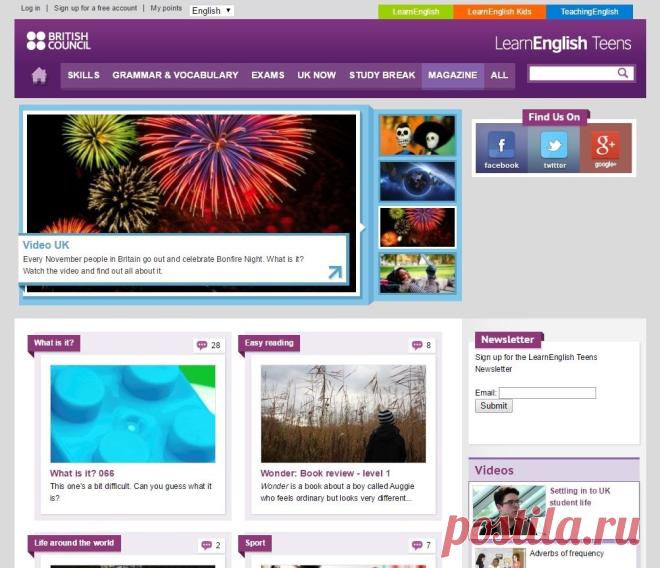Switch to the LearnEnglish Kids tab
The width and height of the screenshot is (660, 568).
(499, 12)
